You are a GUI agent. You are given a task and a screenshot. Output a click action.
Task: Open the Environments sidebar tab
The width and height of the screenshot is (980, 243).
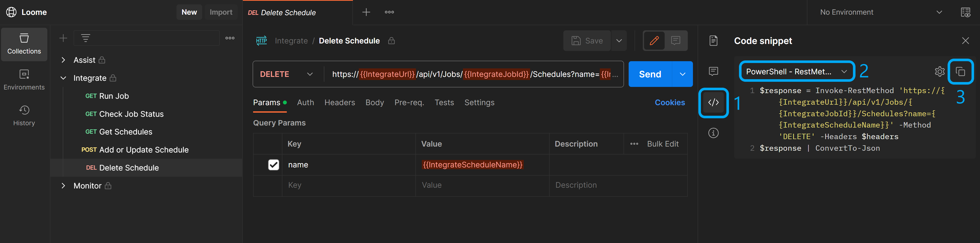(x=24, y=80)
